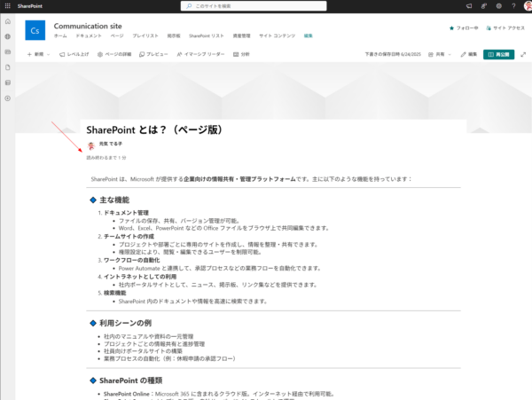532x400 pixels.
Task: Open the social connections icon beside the gear
Action: 484,6
